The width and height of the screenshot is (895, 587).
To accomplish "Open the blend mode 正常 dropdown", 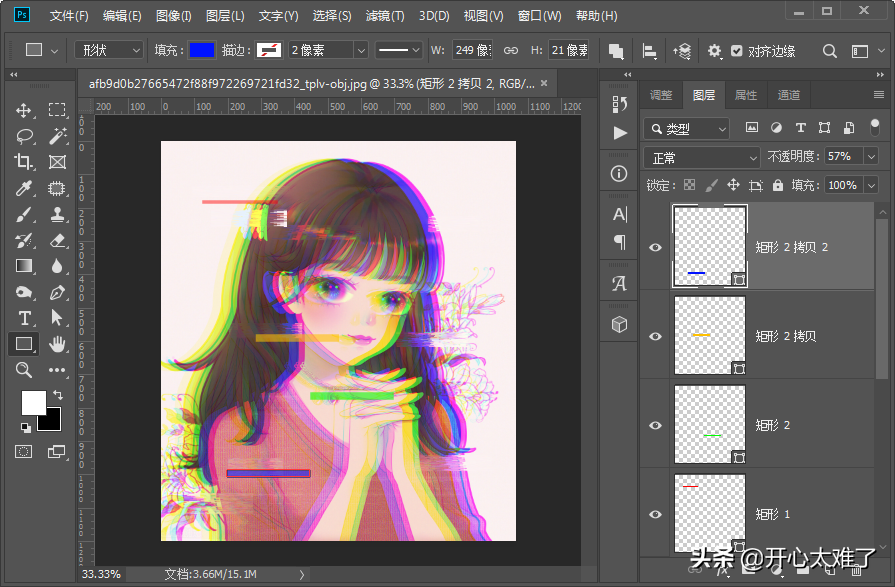I will point(704,157).
